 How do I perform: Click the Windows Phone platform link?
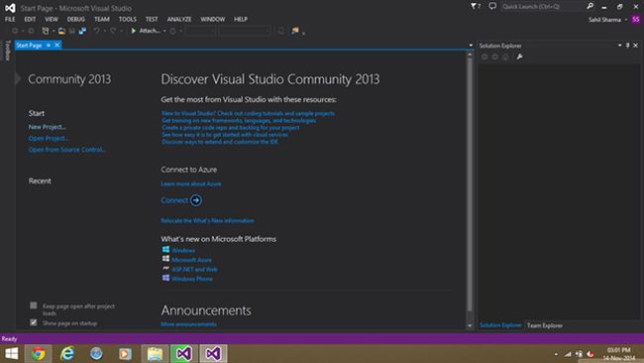(192, 279)
